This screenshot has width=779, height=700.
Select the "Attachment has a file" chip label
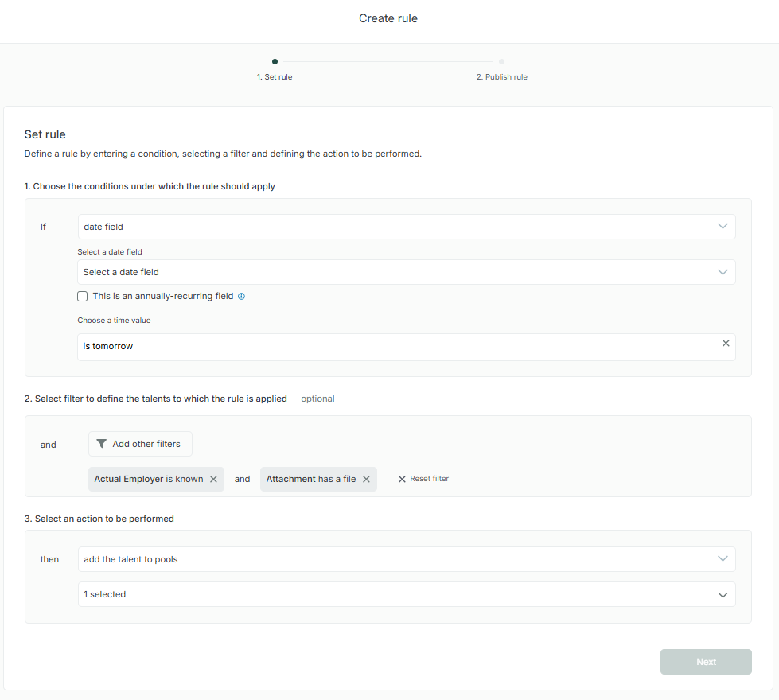coord(311,480)
